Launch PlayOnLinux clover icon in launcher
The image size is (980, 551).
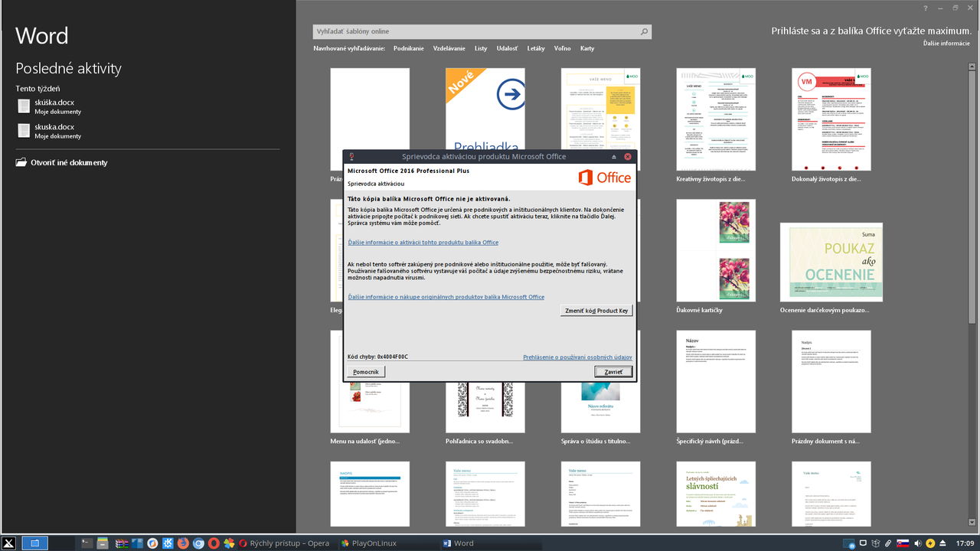pyautogui.click(x=229, y=543)
